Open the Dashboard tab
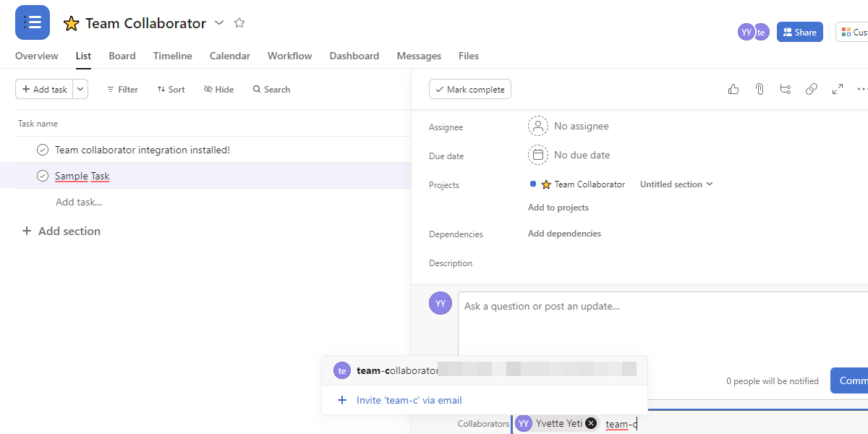The image size is (868, 434). (x=354, y=56)
